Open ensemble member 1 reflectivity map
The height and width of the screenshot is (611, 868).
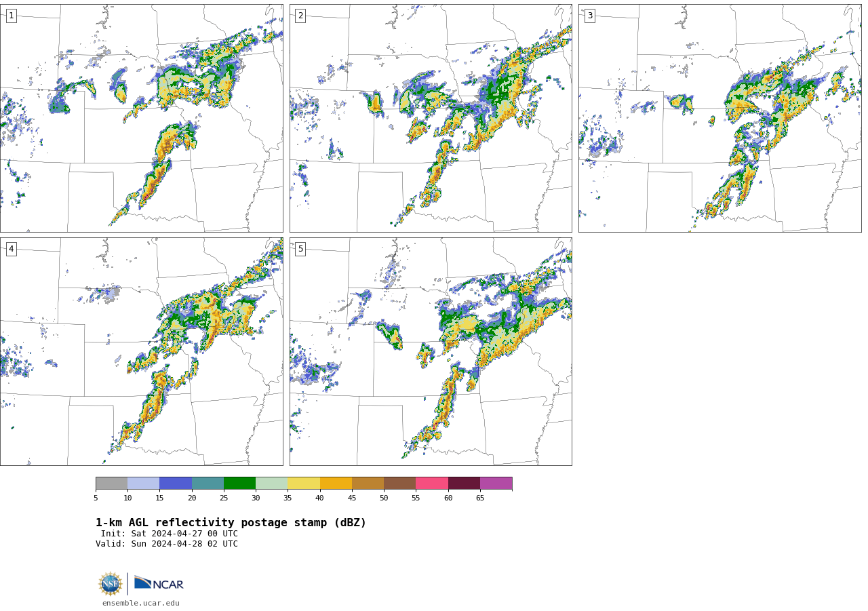point(141,118)
